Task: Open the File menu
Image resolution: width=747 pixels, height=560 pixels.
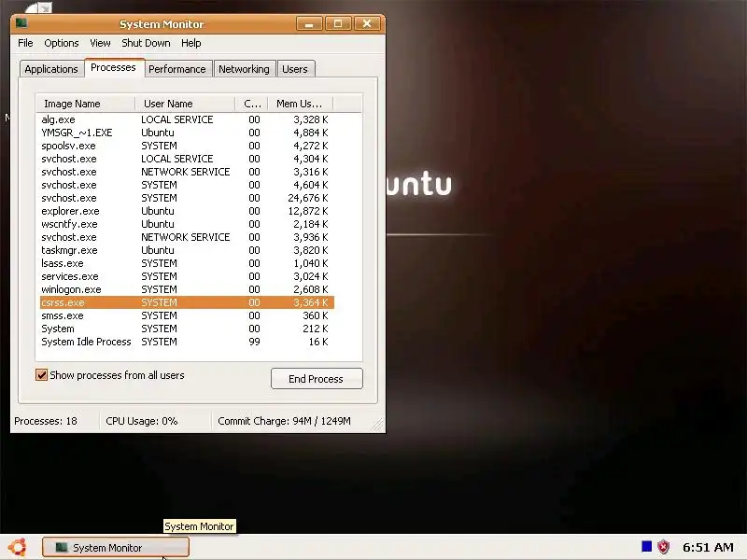Action: coord(25,43)
